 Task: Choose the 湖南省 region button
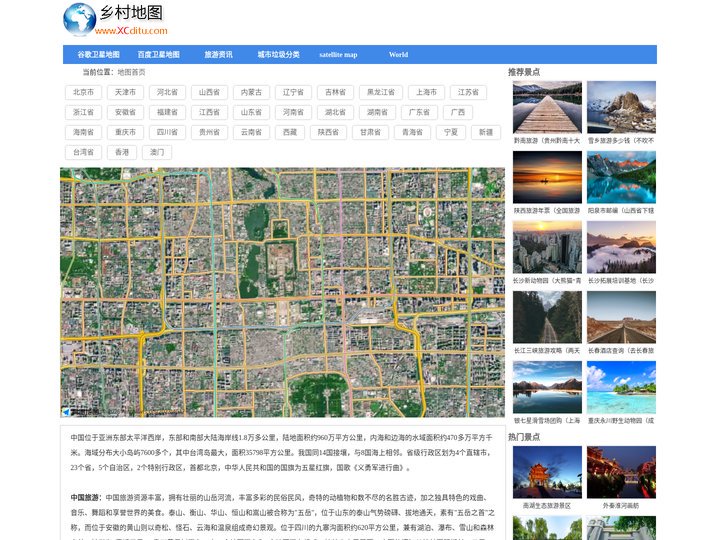pyautogui.click(x=377, y=112)
